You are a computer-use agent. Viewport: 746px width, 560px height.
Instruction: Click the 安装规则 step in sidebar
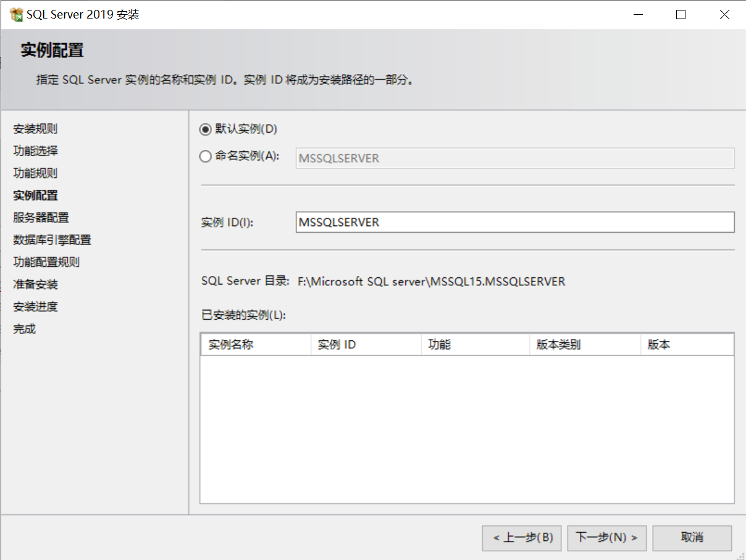(36, 129)
